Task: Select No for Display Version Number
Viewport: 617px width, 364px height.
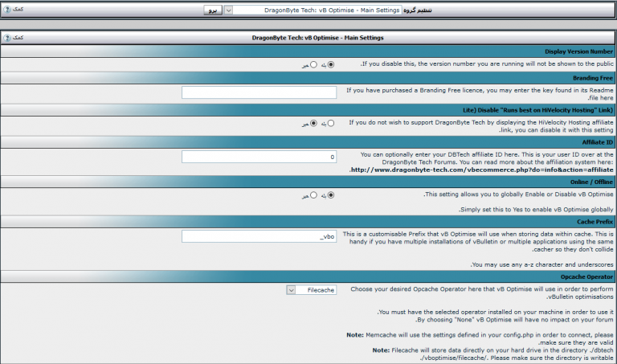Action: coord(313,64)
